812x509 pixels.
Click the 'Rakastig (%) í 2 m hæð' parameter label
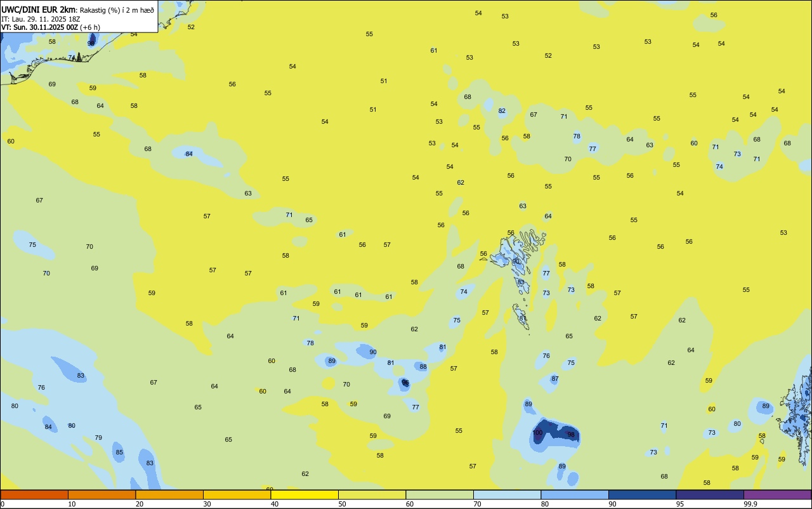117,10
